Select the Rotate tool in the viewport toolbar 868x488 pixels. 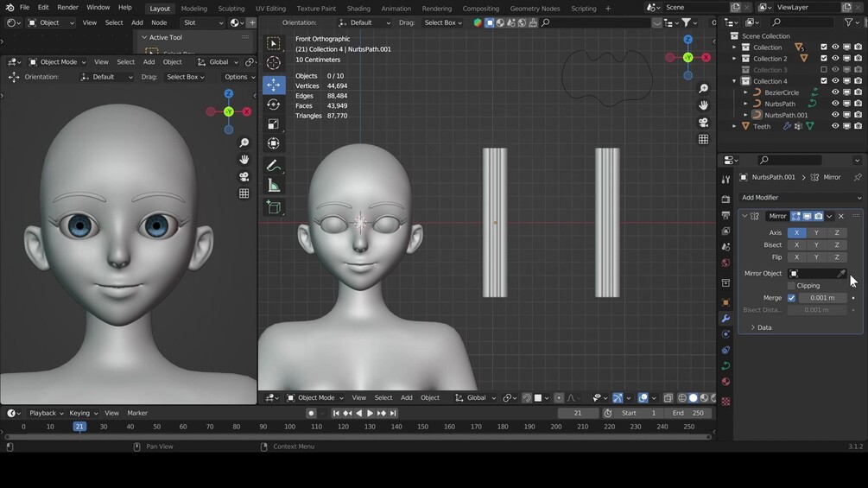click(274, 105)
